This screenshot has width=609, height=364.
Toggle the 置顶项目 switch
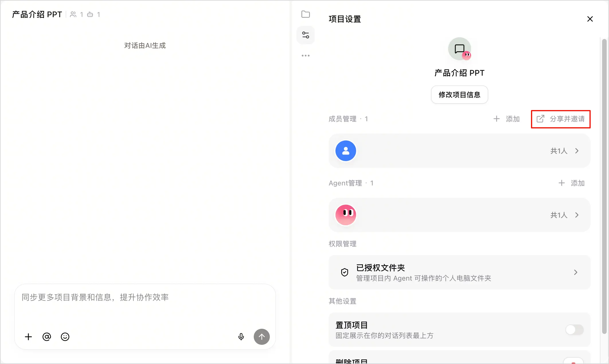pyautogui.click(x=575, y=330)
